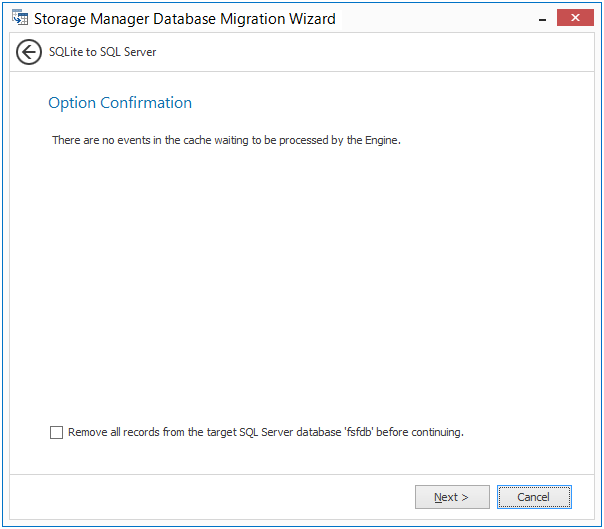Click the back arrow button
604x529 pixels.
29,53
